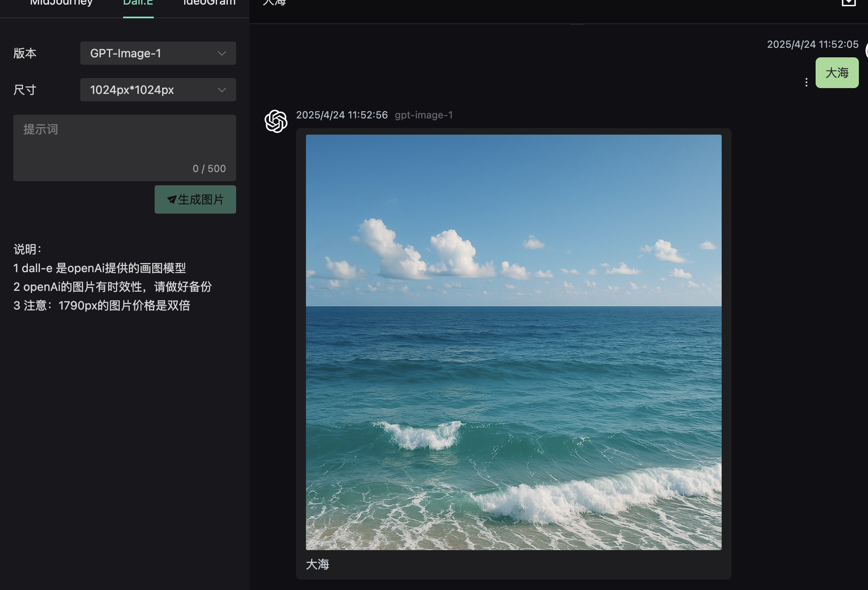
Task: Click the 大海 caption below the image
Action: (317, 564)
